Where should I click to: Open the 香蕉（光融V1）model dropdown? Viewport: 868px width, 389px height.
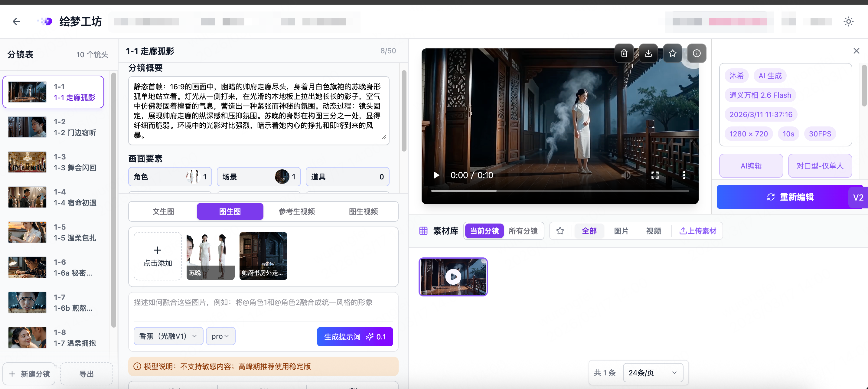(x=168, y=336)
